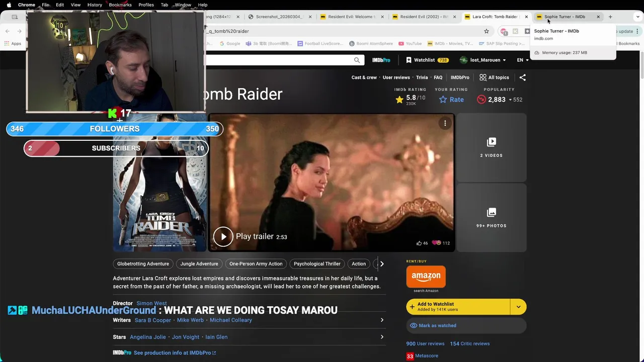Open 900 User reviews link
The image size is (644, 362).
pyautogui.click(x=425, y=343)
